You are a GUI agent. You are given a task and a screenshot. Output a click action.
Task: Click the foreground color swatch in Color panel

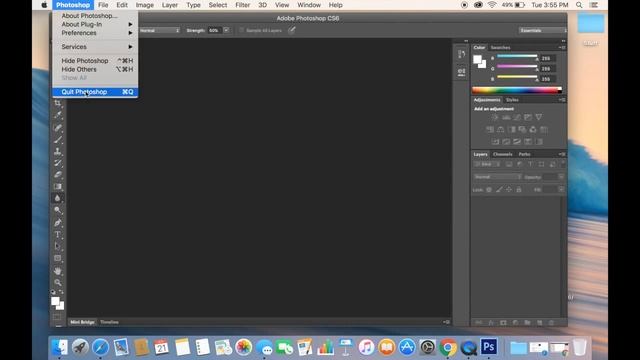pos(477,60)
